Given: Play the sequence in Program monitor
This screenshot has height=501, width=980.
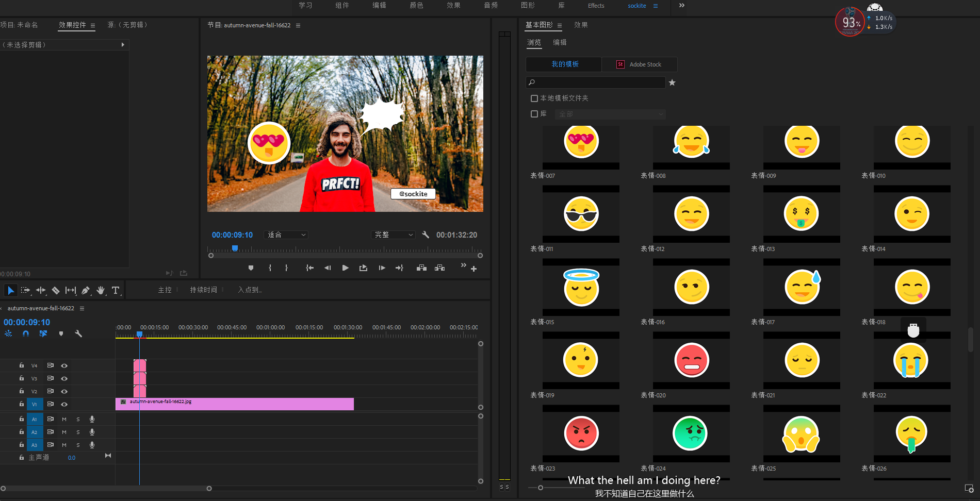Looking at the screenshot, I should [346, 268].
